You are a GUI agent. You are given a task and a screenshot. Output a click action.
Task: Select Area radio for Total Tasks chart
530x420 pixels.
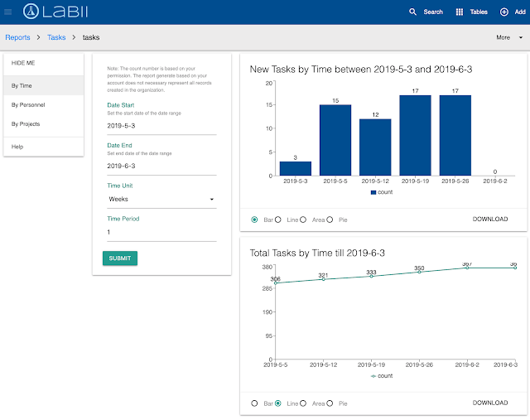pyautogui.click(x=303, y=403)
